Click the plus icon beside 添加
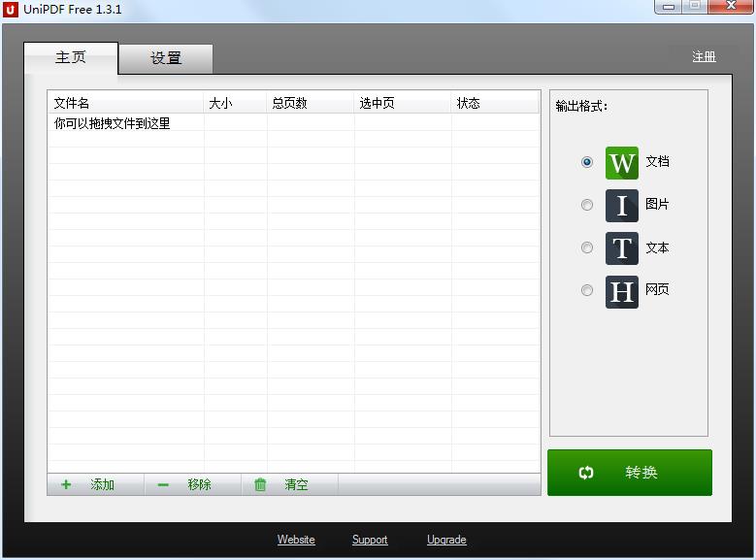This screenshot has height=560, width=756. (66, 484)
